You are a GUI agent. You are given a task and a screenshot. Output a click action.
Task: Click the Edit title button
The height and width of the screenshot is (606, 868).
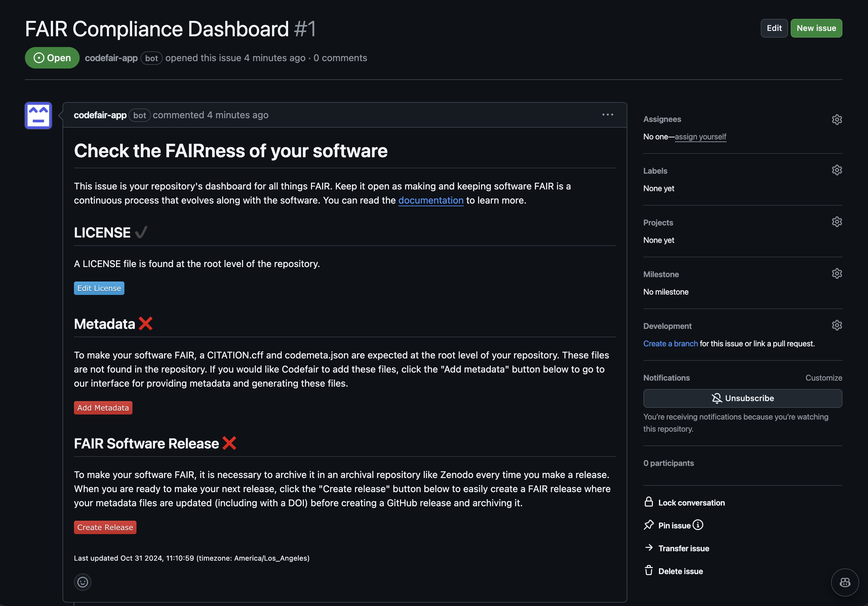774,28
